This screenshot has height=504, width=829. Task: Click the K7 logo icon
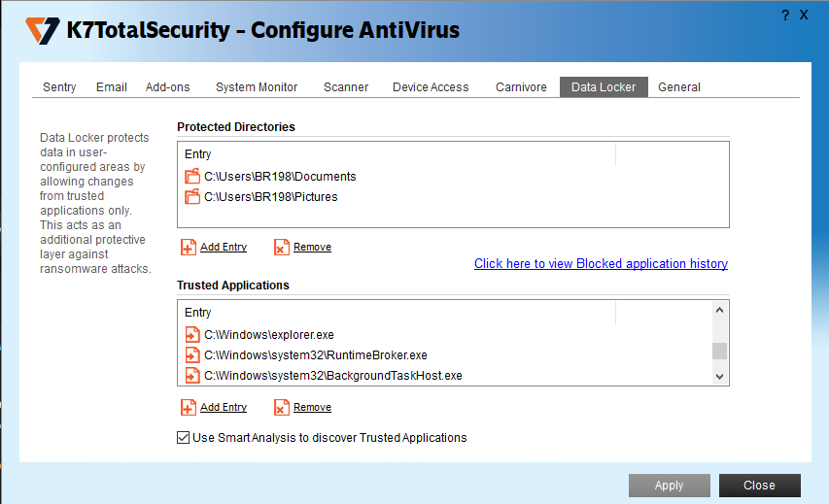42,30
